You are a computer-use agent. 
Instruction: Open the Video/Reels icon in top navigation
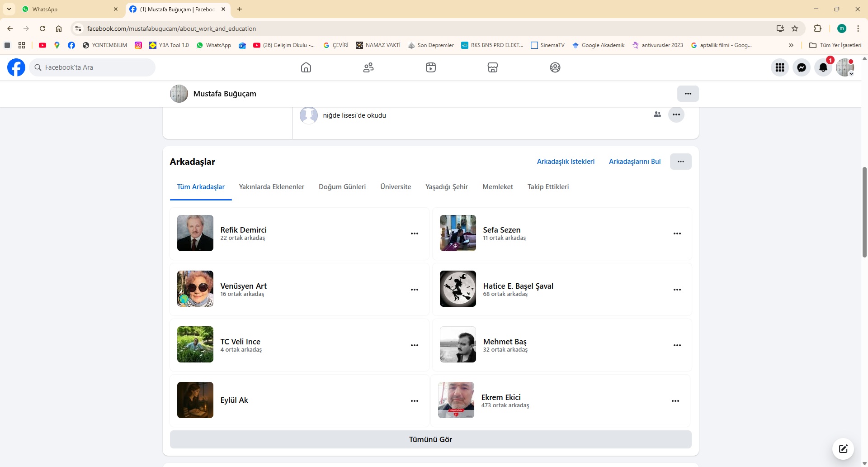pos(431,67)
